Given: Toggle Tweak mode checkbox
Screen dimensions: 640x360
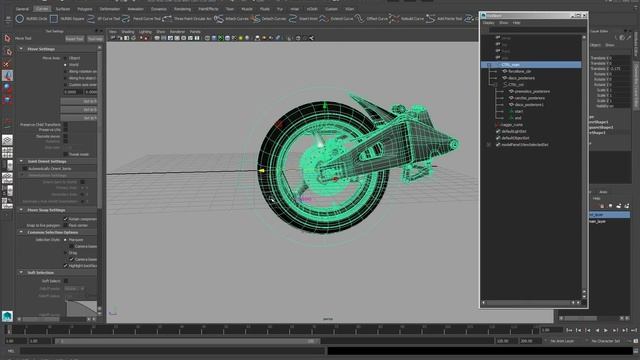Looking at the screenshot, I should [66, 154].
